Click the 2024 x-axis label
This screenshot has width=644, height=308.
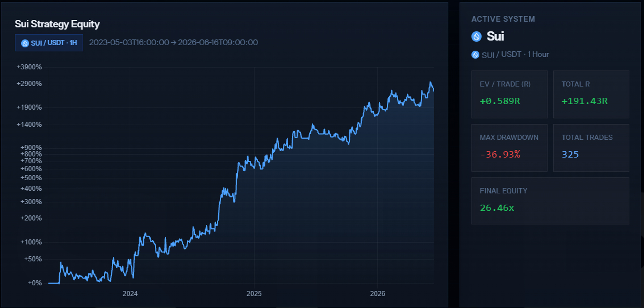(130, 294)
